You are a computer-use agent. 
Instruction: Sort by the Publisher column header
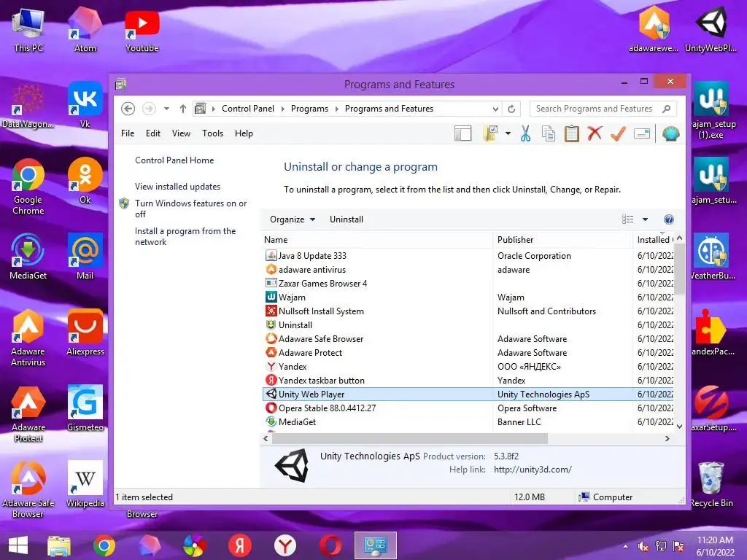tap(562, 240)
